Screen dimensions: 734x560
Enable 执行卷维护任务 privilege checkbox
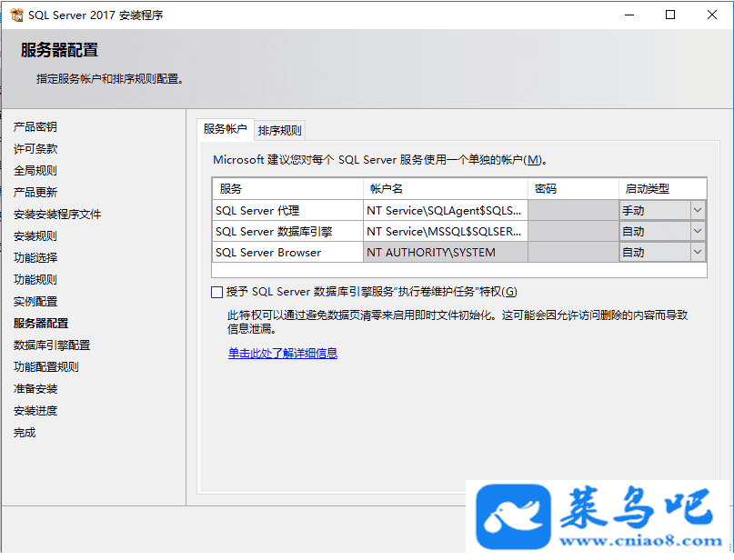click(x=216, y=293)
